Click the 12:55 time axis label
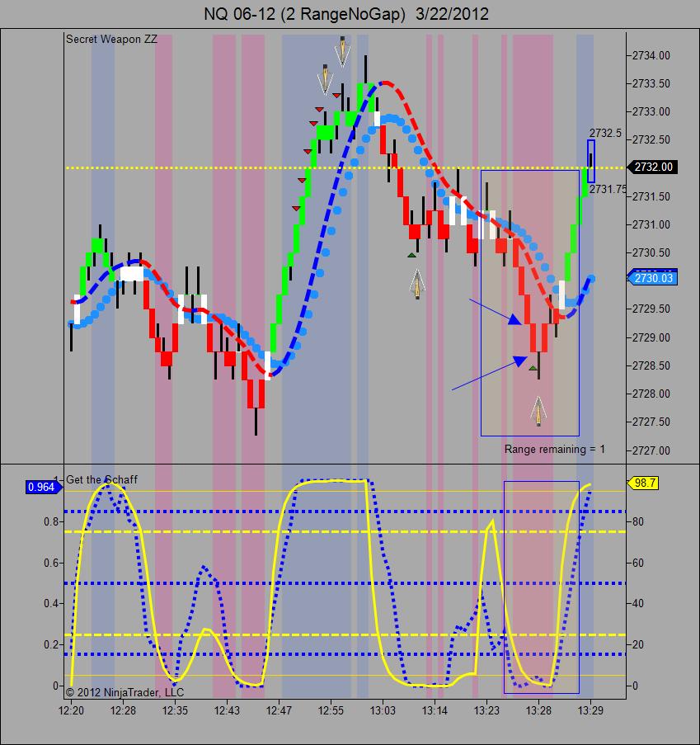Viewport: 700px width, 745px height. (331, 711)
